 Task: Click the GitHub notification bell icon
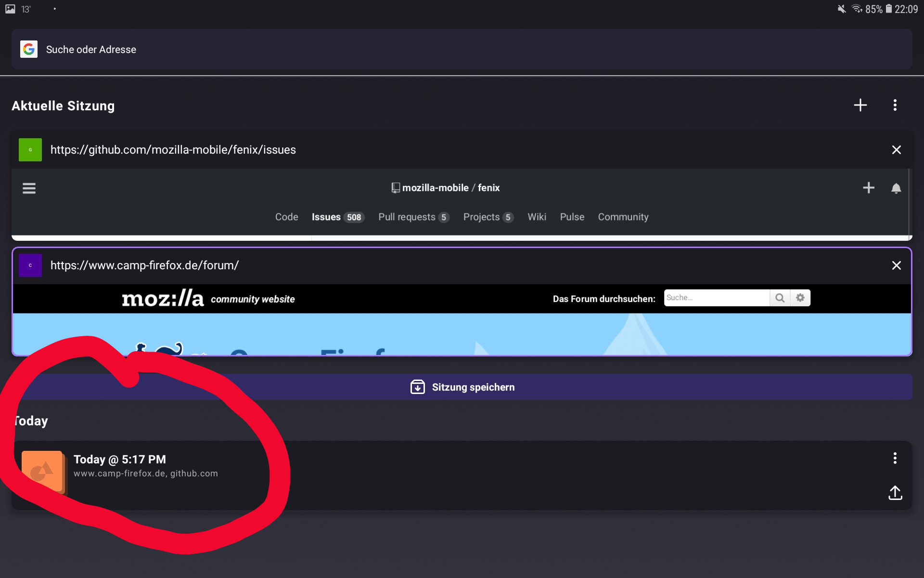(x=896, y=188)
